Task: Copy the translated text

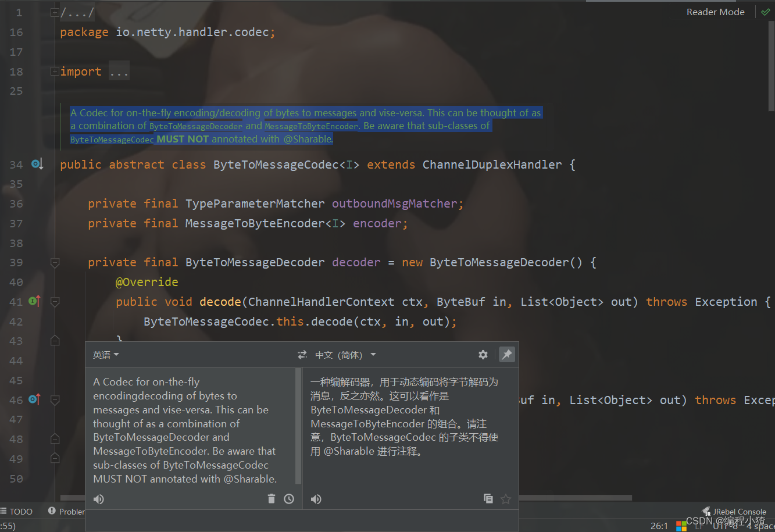Action: 488,499
